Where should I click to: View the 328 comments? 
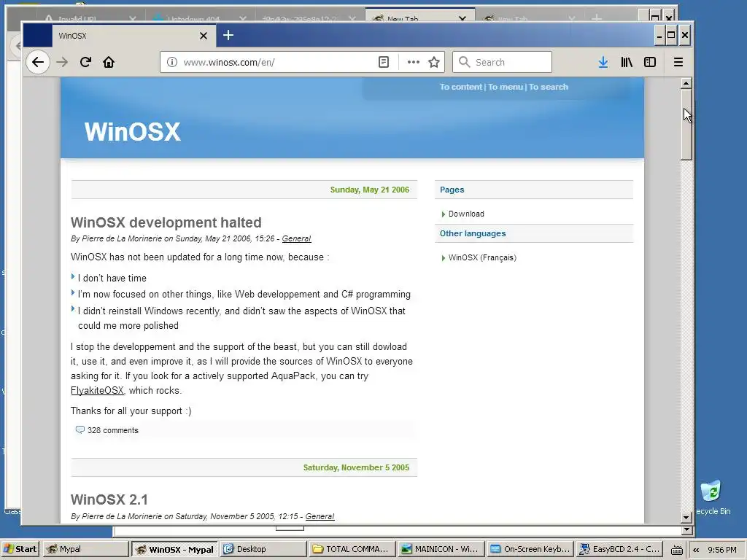coord(112,430)
